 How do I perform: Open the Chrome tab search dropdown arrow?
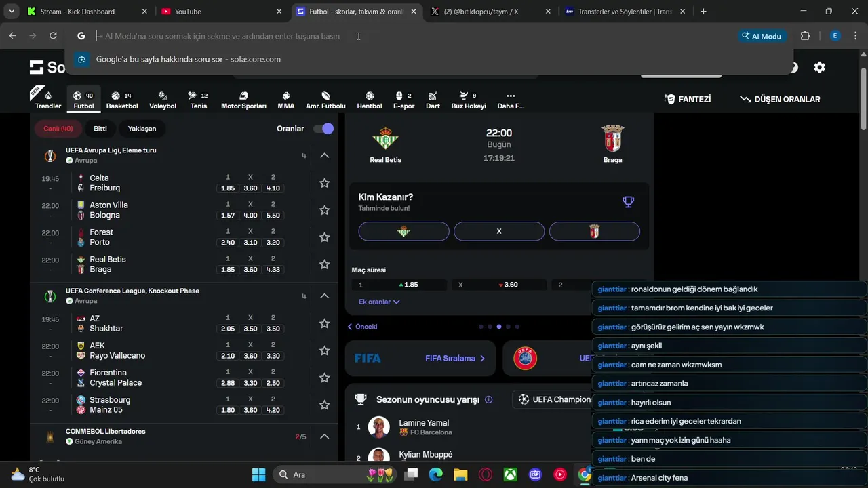12,12
